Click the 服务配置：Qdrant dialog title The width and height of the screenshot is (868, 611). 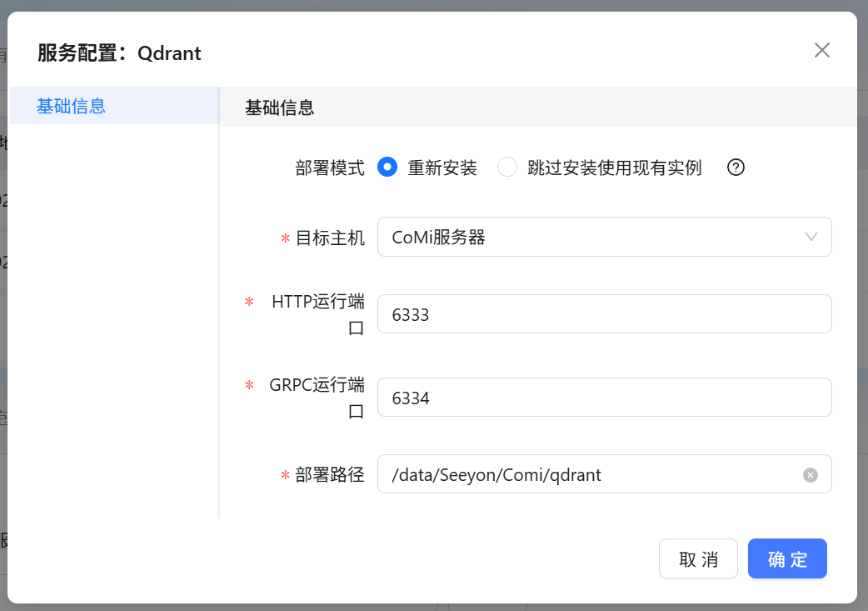click(x=119, y=53)
